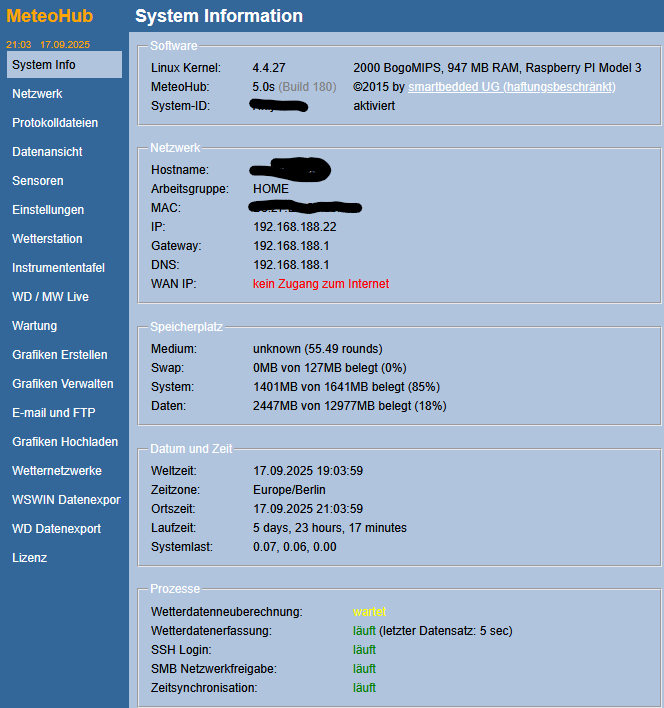
Task: Open WD Datenexport page
Action: [x=56, y=528]
